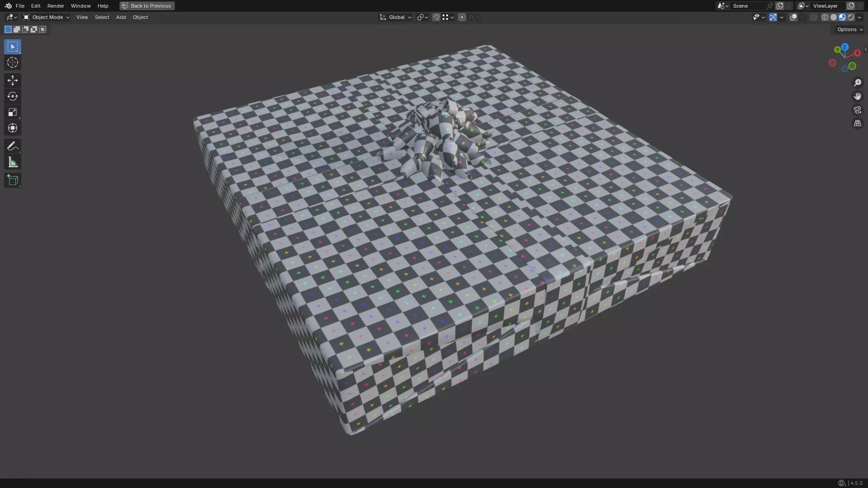Activate the Move tool
Viewport: 868px width, 488px height.
click(x=13, y=80)
